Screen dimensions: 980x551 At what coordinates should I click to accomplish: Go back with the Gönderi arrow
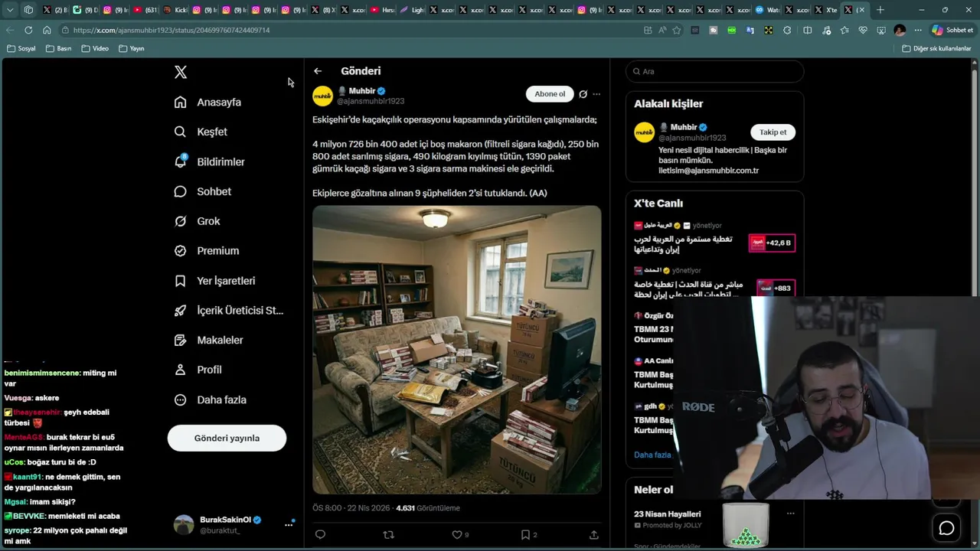tap(318, 71)
